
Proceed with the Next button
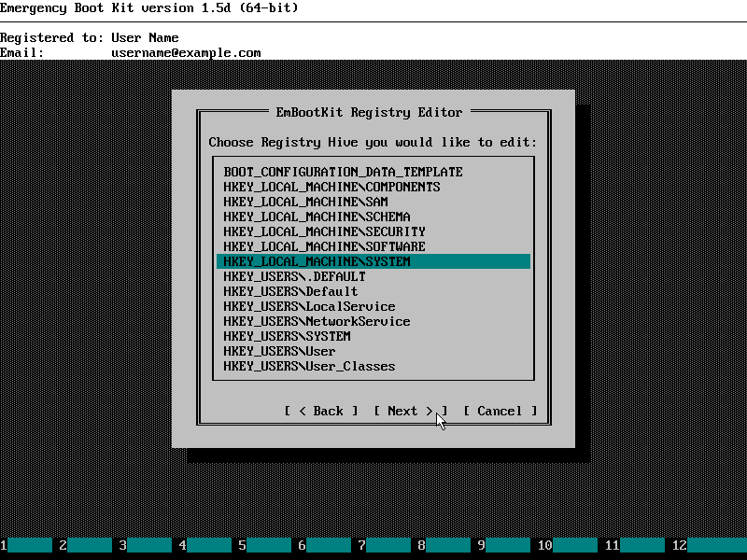click(x=411, y=411)
